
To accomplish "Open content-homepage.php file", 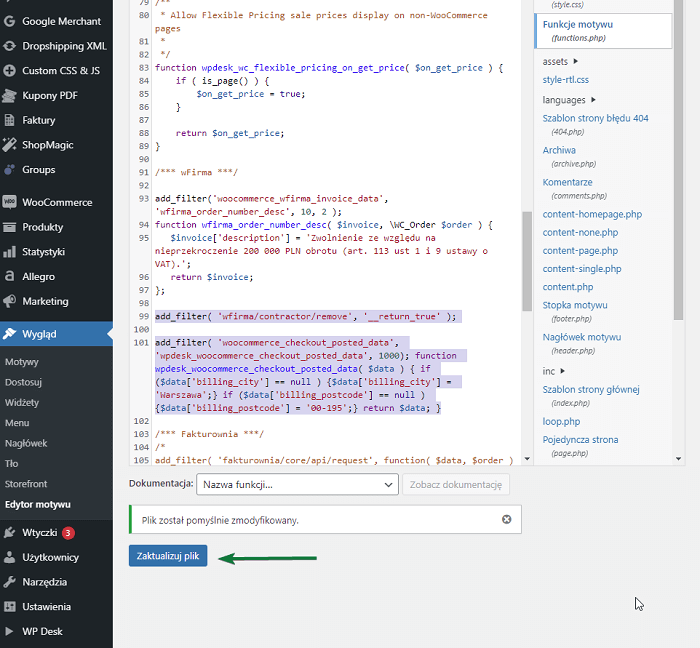I will click(592, 214).
